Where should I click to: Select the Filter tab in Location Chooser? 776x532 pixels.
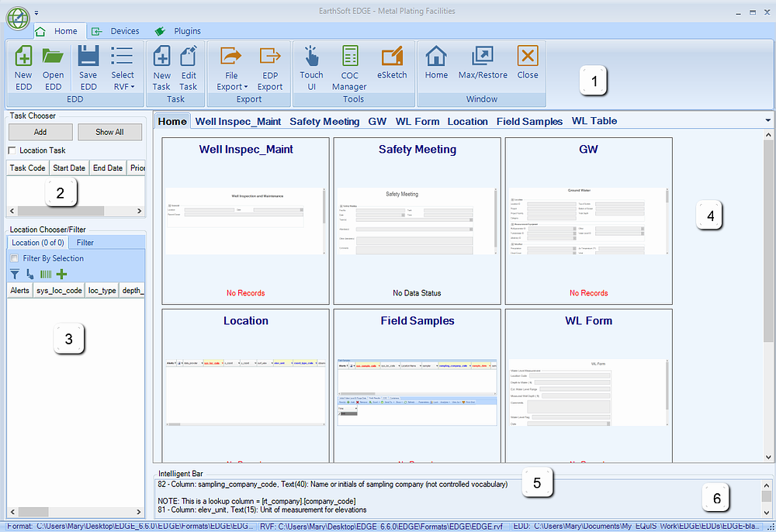84,242
